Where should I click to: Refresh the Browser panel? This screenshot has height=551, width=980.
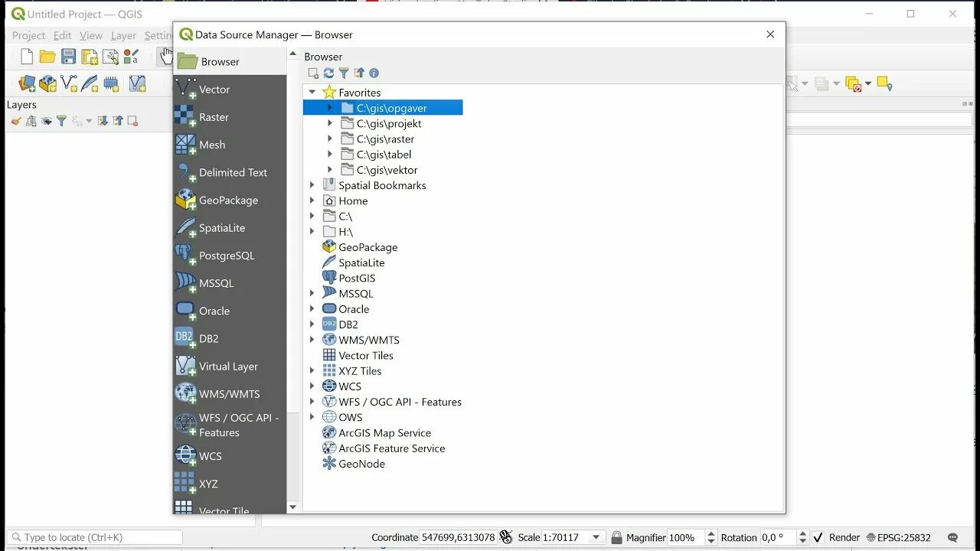(328, 73)
